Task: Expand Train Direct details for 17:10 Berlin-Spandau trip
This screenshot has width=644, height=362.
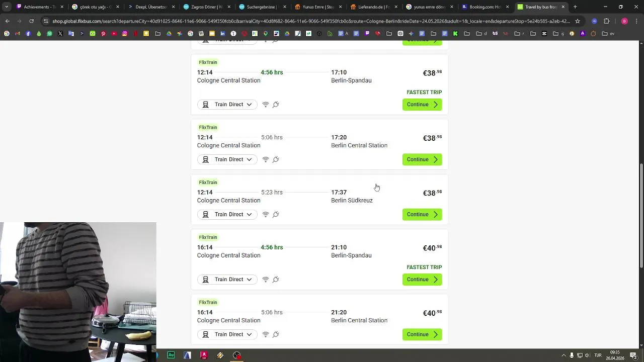Action: click(227, 105)
